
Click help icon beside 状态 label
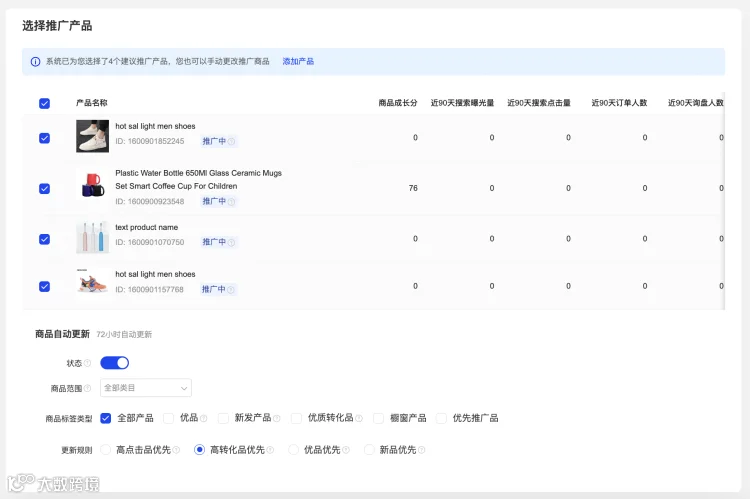tap(88, 363)
